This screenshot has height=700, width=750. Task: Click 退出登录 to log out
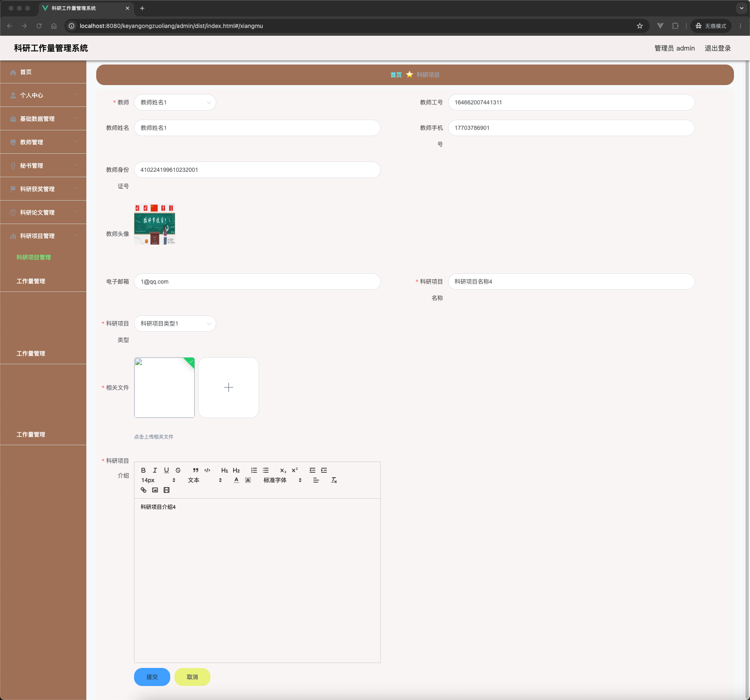click(718, 48)
